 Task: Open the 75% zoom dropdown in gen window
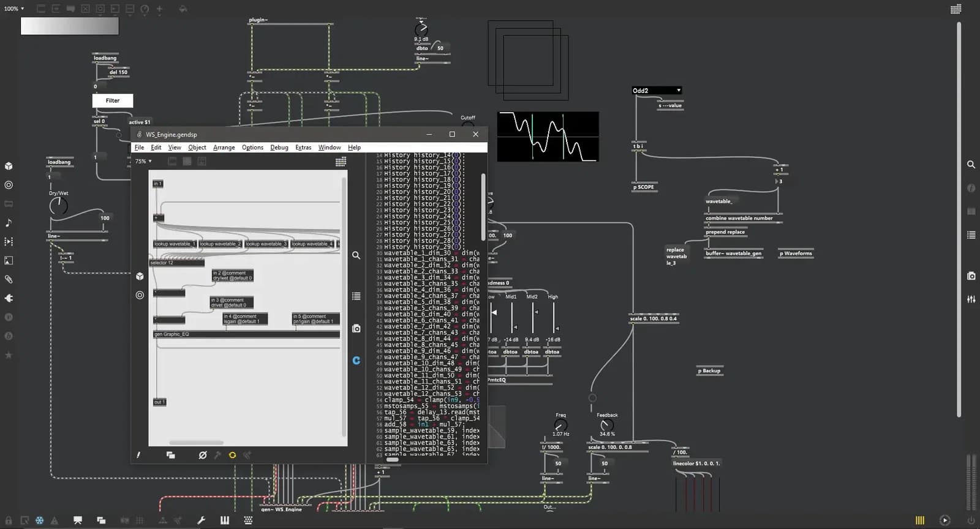(143, 162)
